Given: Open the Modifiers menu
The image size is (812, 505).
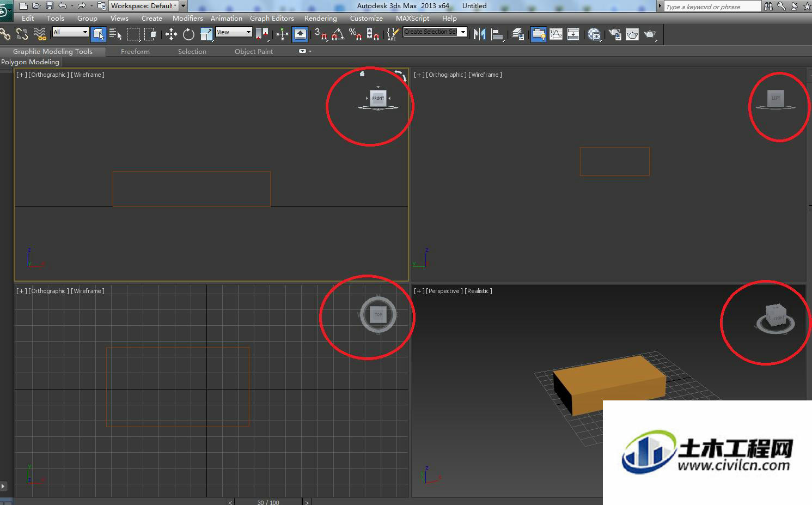Looking at the screenshot, I should pyautogui.click(x=187, y=18).
